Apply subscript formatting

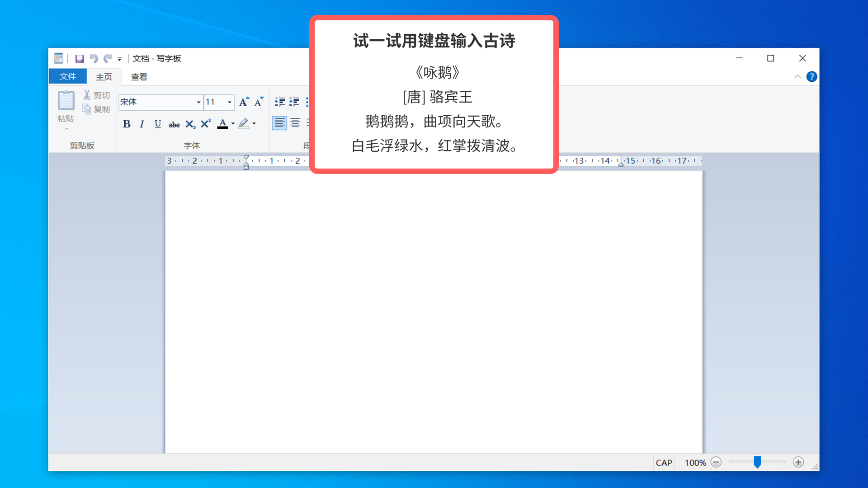(190, 124)
